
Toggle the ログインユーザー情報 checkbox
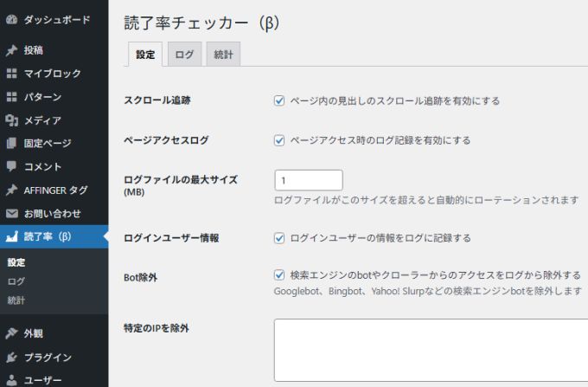[x=279, y=238]
